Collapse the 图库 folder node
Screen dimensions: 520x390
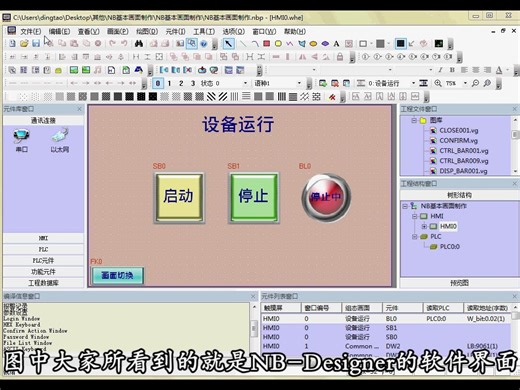(414, 120)
